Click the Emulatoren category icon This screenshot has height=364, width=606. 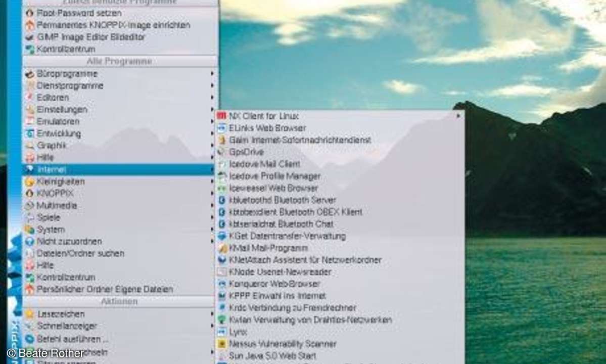[30, 121]
